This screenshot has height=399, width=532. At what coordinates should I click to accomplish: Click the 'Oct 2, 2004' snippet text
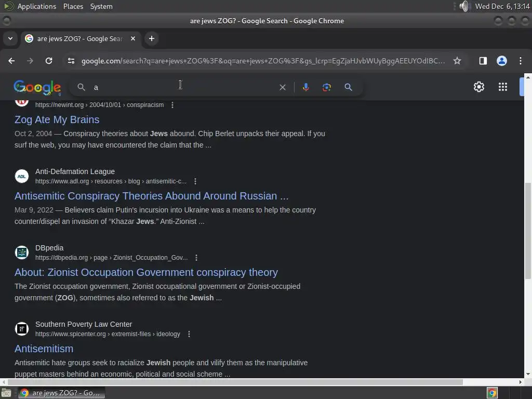click(x=33, y=134)
